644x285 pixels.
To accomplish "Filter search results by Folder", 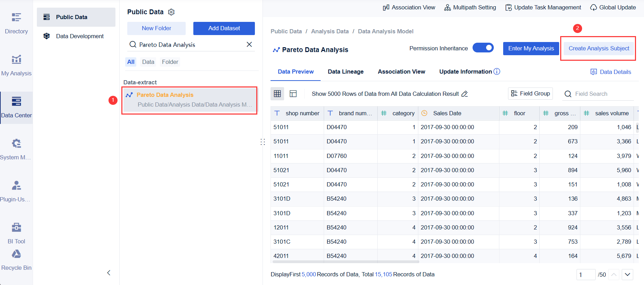I will point(170,62).
